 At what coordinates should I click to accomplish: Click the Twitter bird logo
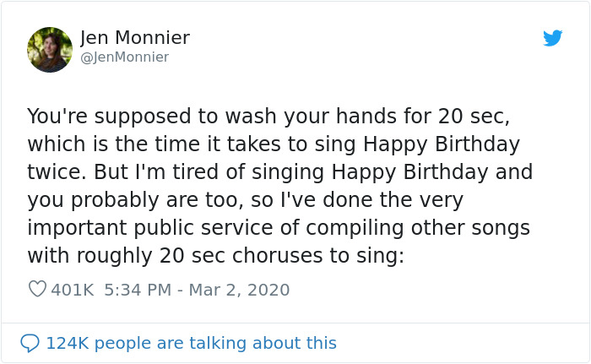tap(553, 38)
